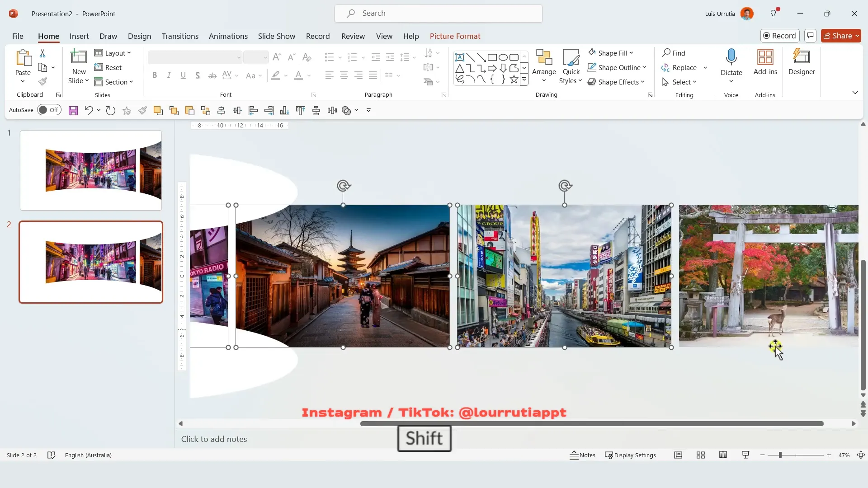The image size is (868, 488).
Task: Open Display Settings
Action: [630, 455]
